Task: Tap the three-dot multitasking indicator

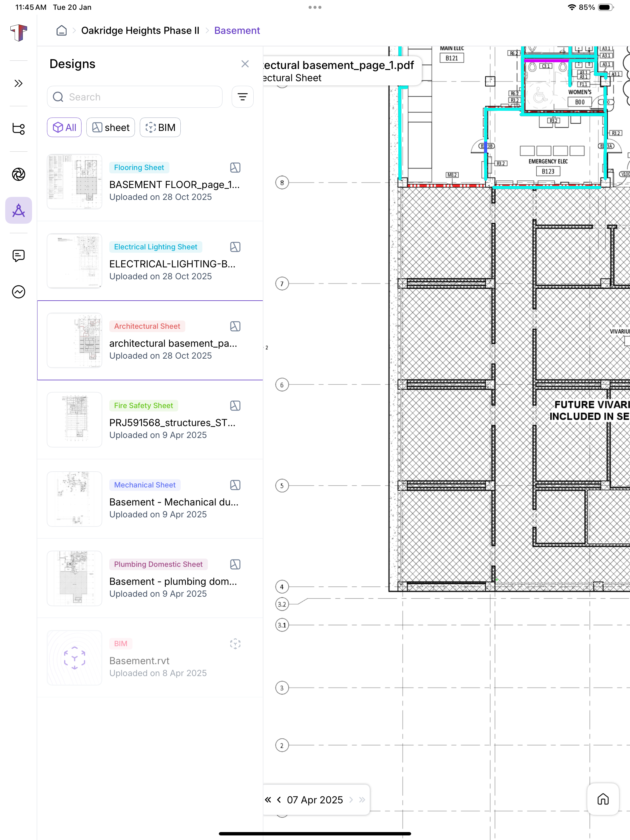Action: click(x=315, y=7)
